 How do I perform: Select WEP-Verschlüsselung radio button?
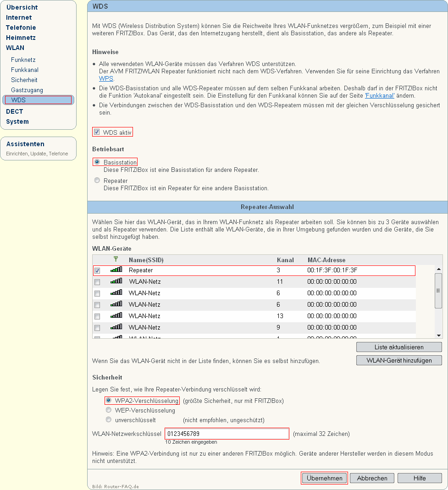tap(109, 410)
